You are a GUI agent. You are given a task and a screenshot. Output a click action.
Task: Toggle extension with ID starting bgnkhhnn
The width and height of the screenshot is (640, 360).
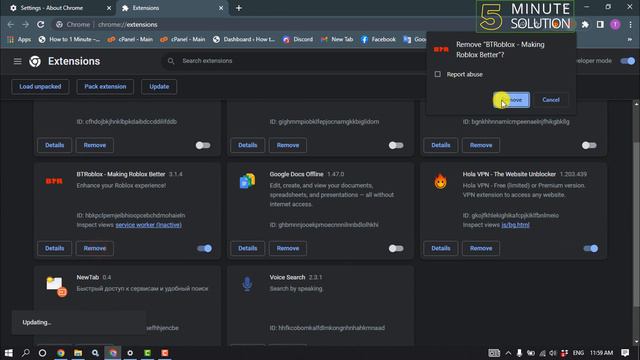pyautogui.click(x=589, y=145)
